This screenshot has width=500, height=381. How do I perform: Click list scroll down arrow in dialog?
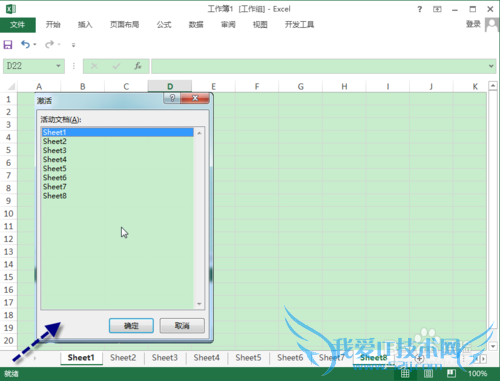[x=199, y=304]
